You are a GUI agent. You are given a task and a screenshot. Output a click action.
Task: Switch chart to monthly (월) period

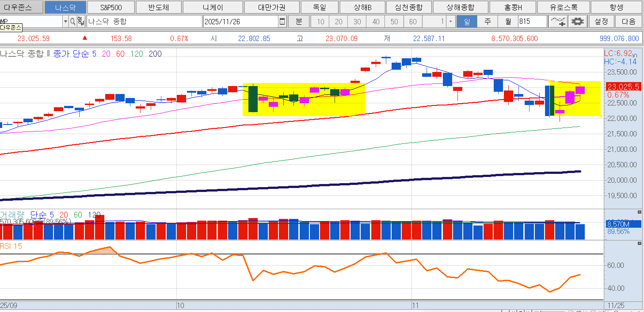[508, 22]
